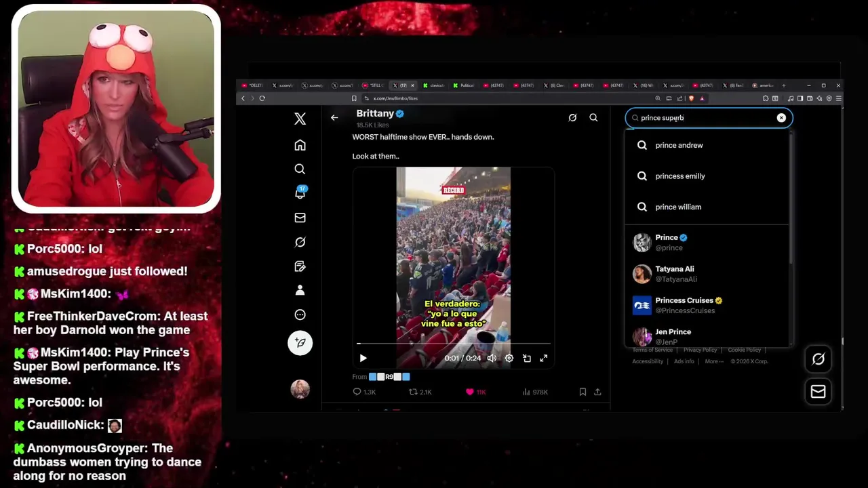Open video settings gear

pyautogui.click(x=509, y=358)
